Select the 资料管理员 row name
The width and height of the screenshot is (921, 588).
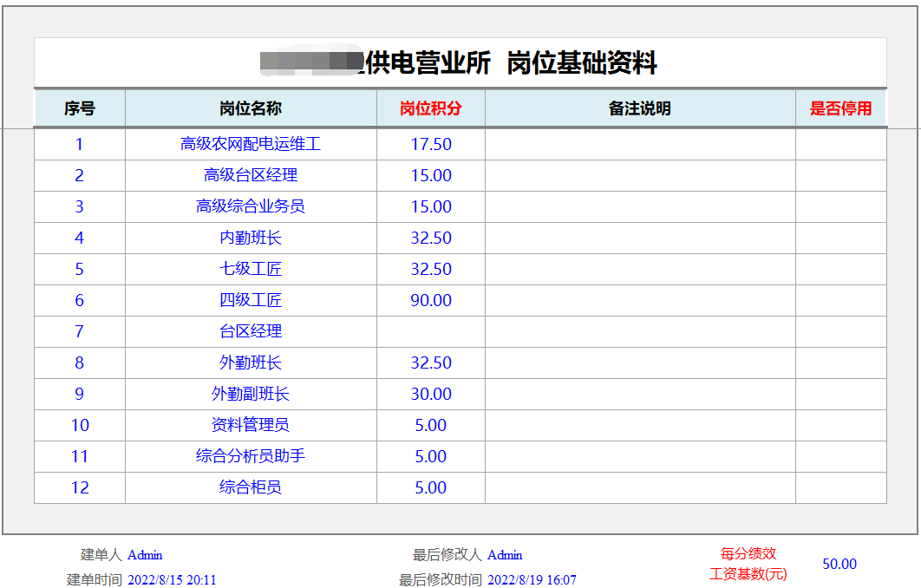[251, 425]
